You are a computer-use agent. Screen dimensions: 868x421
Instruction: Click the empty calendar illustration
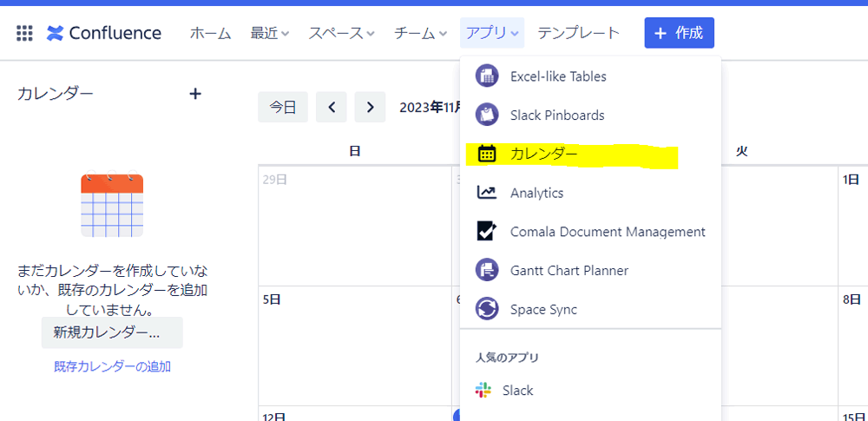pos(112,203)
